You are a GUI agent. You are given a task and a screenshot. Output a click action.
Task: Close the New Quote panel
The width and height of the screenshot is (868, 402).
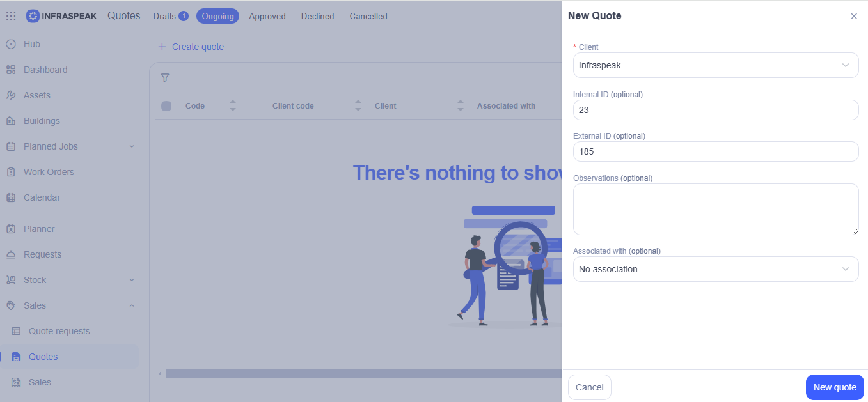pos(854,16)
